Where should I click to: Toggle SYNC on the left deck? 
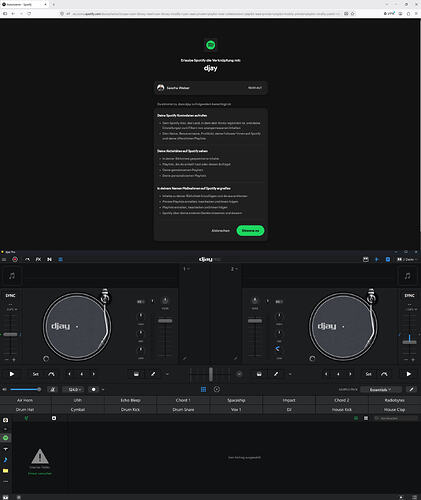10,295
